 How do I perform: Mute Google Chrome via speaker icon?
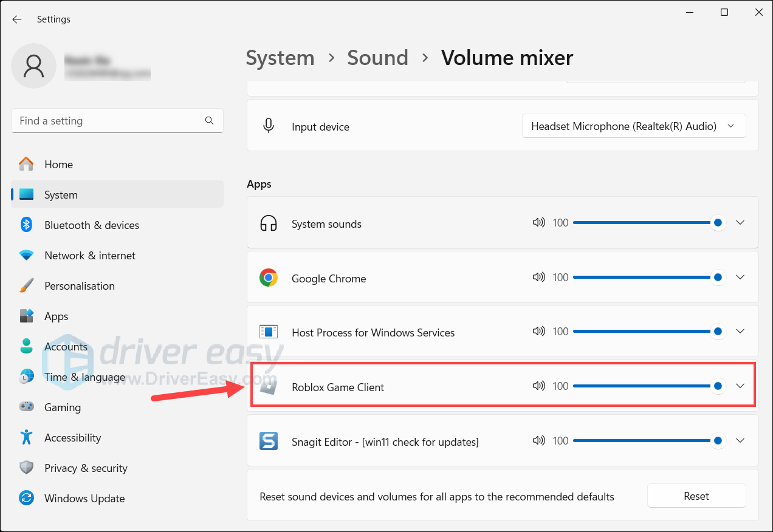pyautogui.click(x=538, y=278)
